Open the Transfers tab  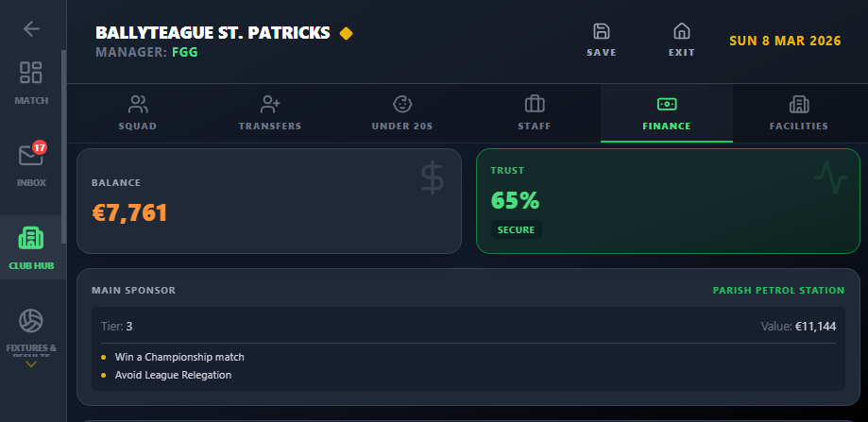(x=270, y=112)
